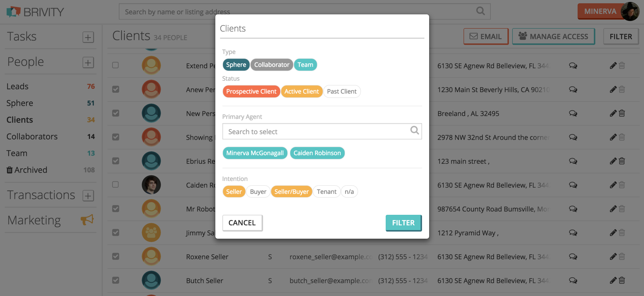Image resolution: width=644 pixels, height=296 pixels.
Task: Add a new task with plus icon
Action: click(88, 37)
